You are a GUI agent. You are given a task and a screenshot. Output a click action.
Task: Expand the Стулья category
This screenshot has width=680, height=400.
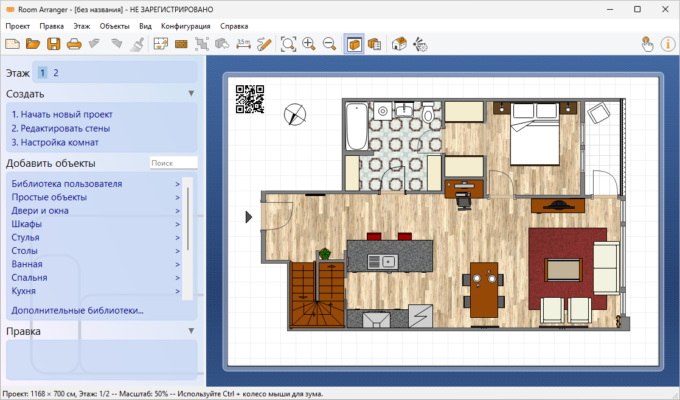tap(95, 238)
